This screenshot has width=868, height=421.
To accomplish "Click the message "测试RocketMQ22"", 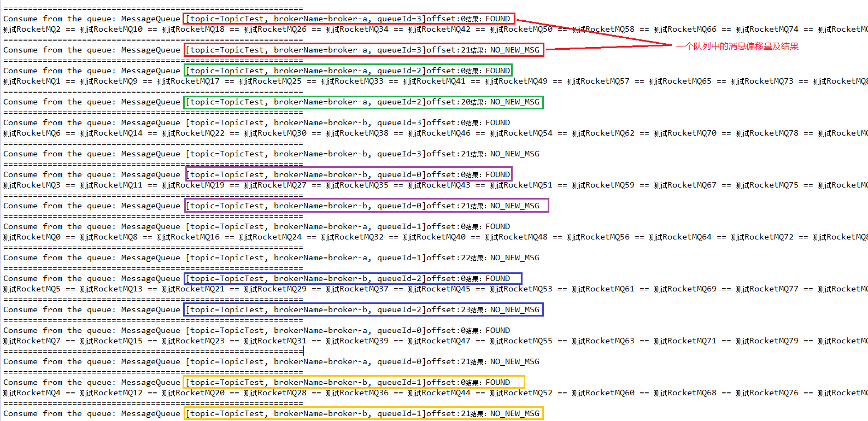I will click(193, 133).
